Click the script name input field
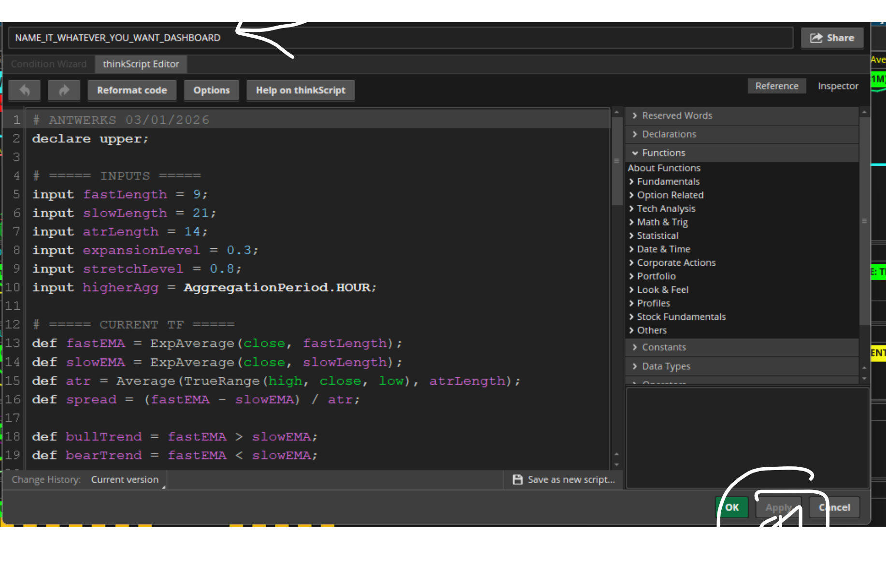 pyautogui.click(x=400, y=38)
